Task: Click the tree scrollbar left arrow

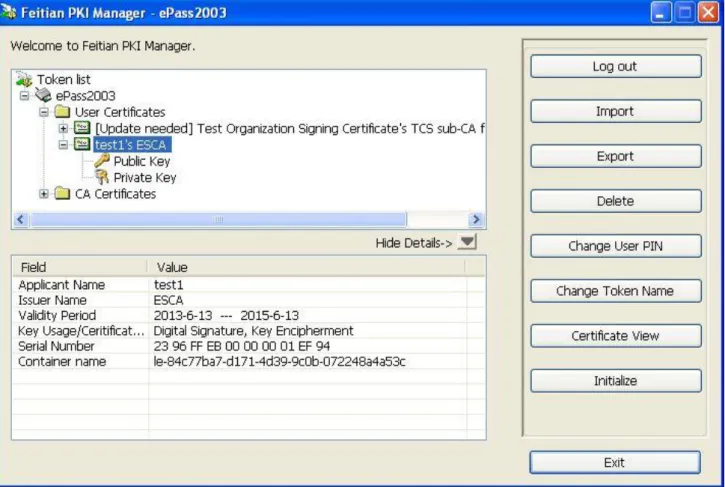Action: point(20,219)
